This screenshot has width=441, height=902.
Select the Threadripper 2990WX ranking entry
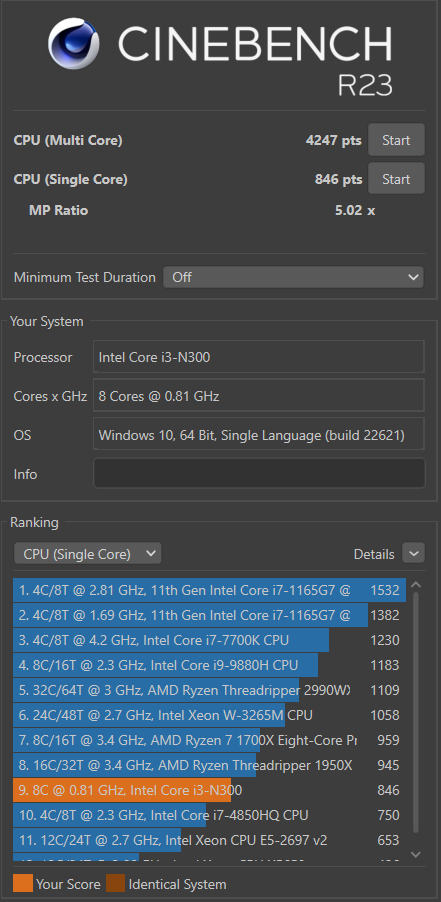click(209, 690)
